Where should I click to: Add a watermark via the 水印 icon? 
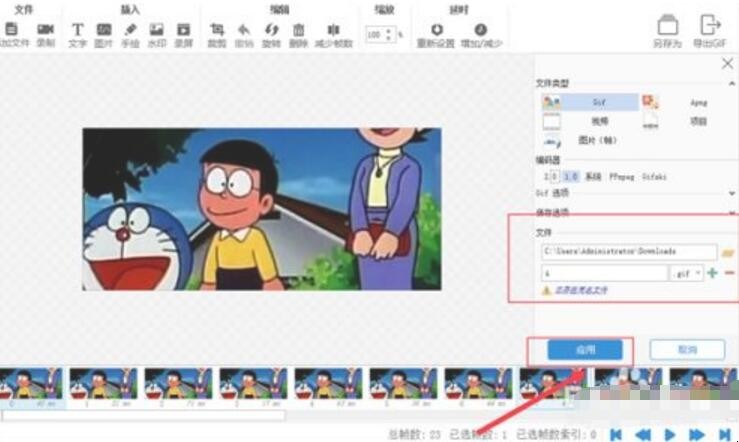(156, 29)
